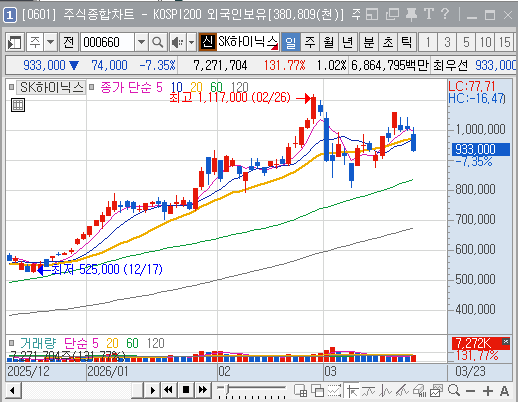The width and height of the screenshot is (518, 402).
Task: Click the zigzag line chart icon
Action: point(386,391)
